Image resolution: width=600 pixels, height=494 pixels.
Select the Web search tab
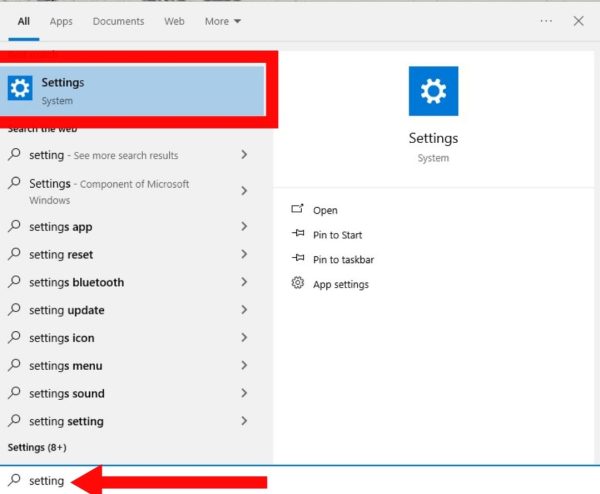[x=174, y=21]
